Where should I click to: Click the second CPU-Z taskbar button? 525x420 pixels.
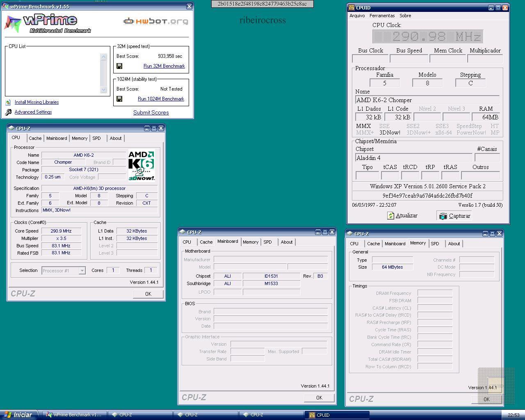pyautogui.click(x=205, y=415)
